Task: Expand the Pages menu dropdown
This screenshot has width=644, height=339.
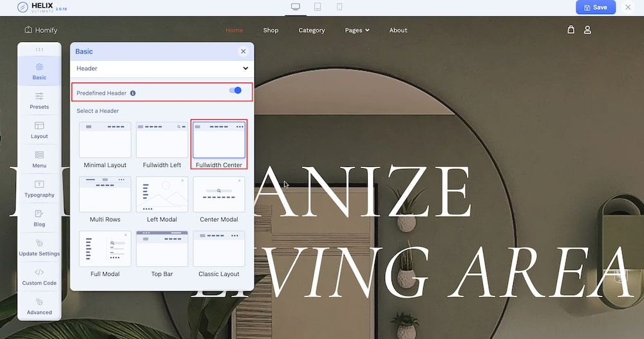Action: [357, 30]
